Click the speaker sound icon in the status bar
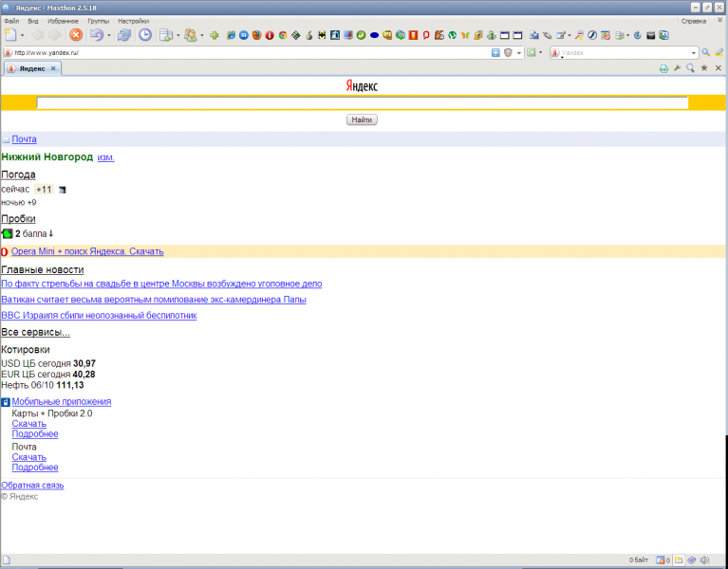Screen dimensions: 728x569 (705, 560)
